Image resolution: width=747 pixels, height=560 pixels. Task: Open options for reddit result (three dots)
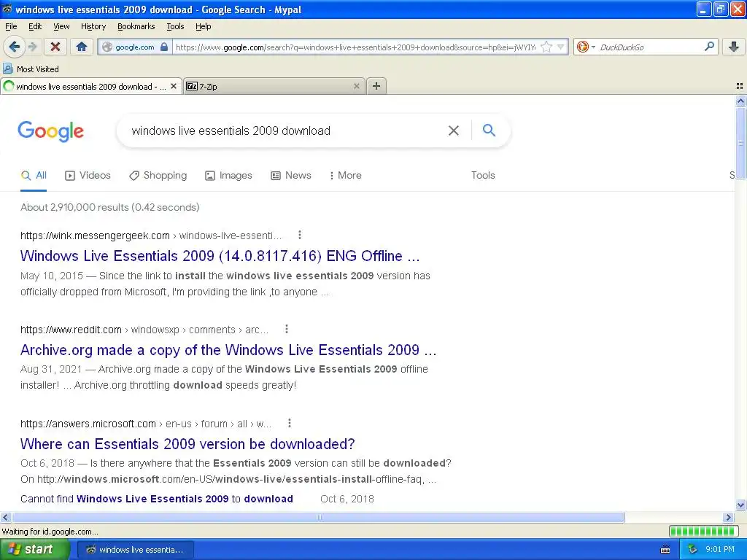(x=286, y=329)
